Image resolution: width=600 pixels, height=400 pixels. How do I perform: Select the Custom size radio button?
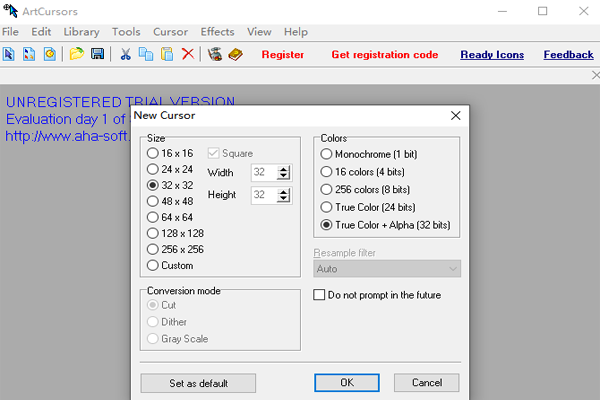coord(153,265)
